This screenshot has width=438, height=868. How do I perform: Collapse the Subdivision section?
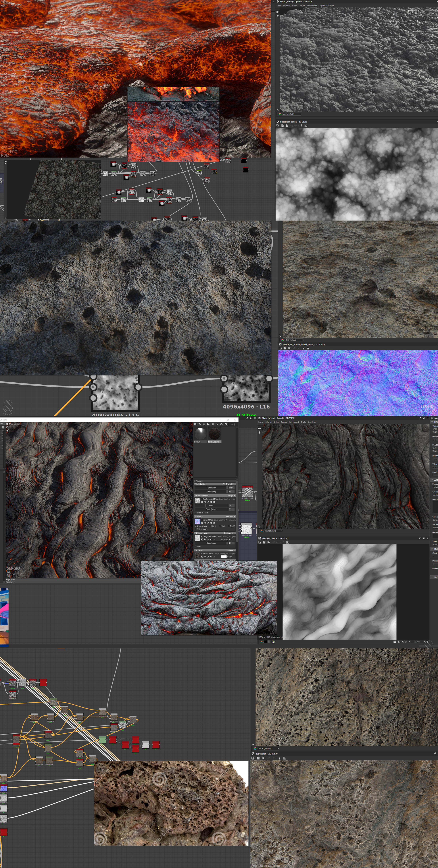click(195, 484)
